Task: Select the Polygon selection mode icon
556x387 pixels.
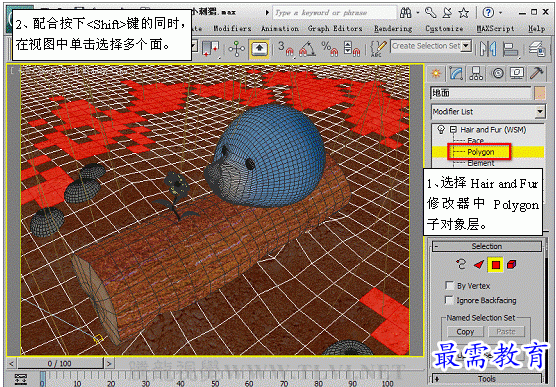Action: point(495,265)
